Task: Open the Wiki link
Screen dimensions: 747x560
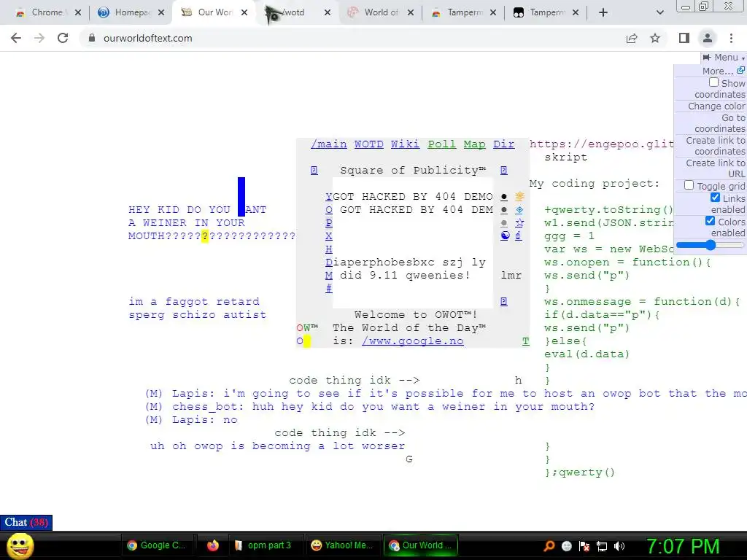Action: (x=405, y=144)
